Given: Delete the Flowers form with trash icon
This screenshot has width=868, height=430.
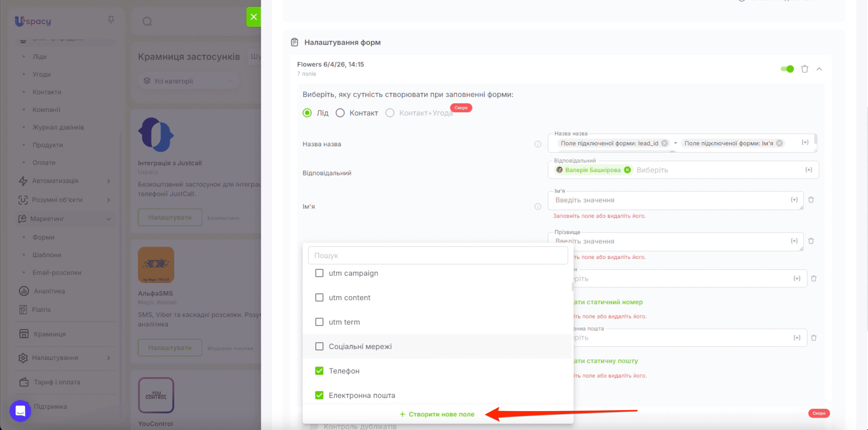Looking at the screenshot, I should tap(804, 69).
